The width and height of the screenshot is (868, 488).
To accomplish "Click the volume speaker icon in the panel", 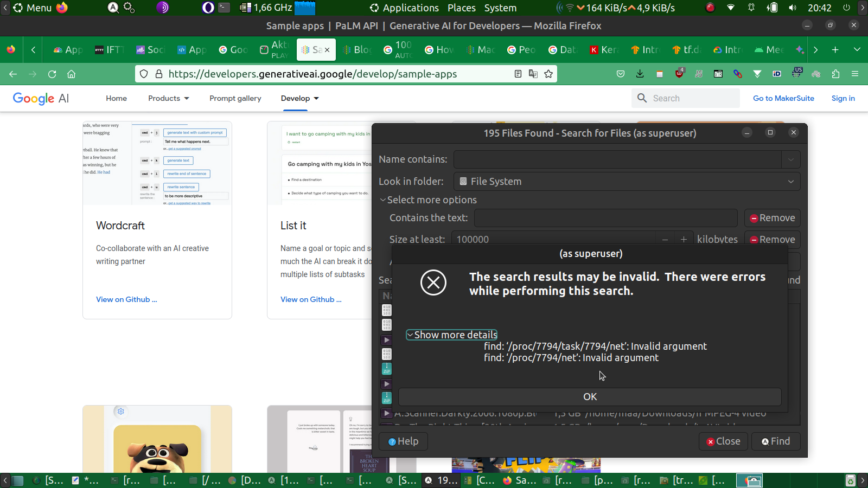I will [x=793, y=8].
